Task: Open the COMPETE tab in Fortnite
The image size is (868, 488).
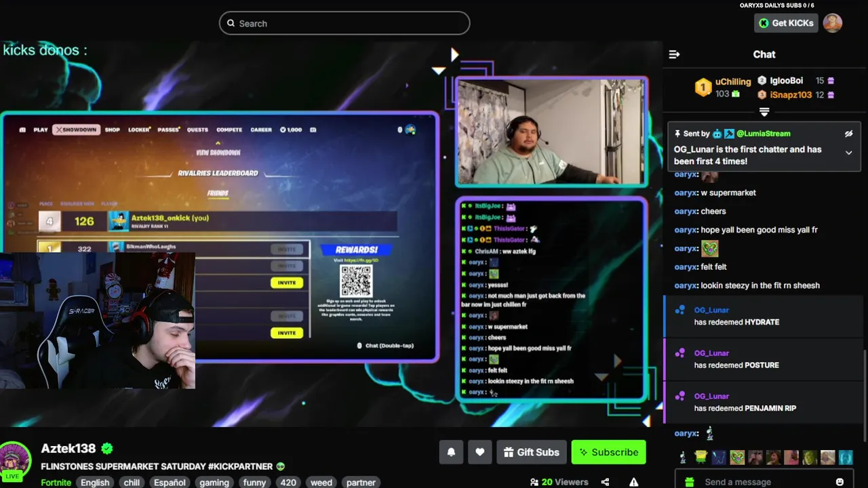Action: [229, 129]
